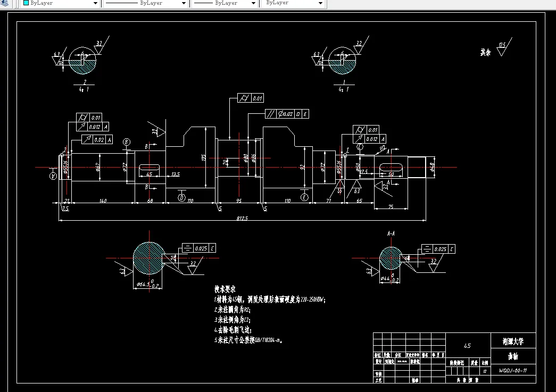This screenshot has height=392, width=556.
Task: Select technical requirement line 5 GB/T18204-m
Action: (x=248, y=340)
